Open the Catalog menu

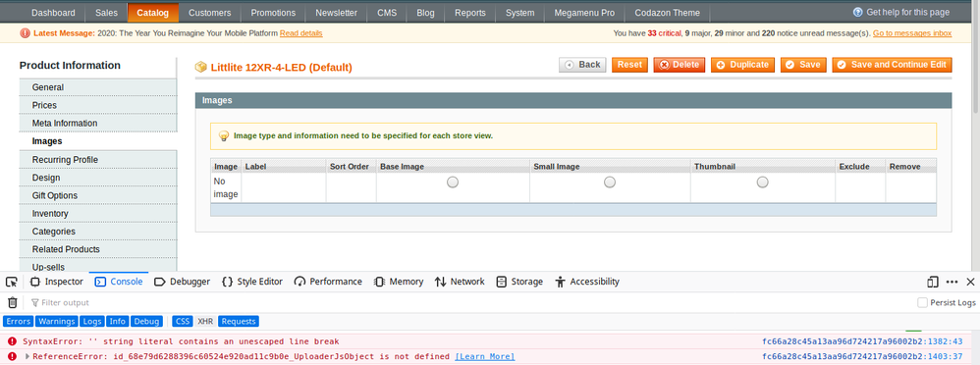click(x=152, y=13)
